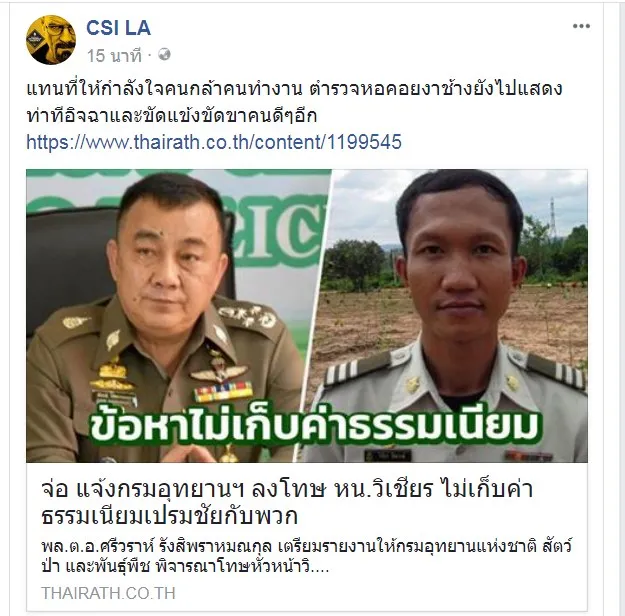This screenshot has height=616, width=625.
Task: Click the globe public-audience icon
Action: click(x=164, y=54)
